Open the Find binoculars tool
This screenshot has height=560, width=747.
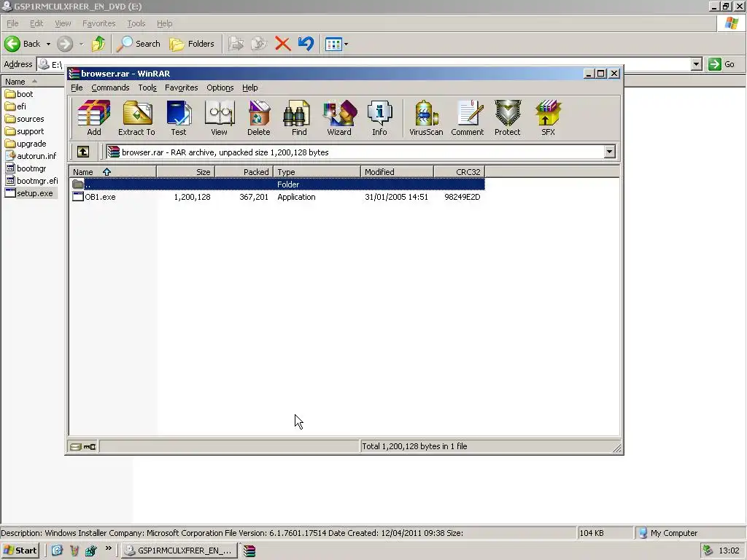pos(298,118)
